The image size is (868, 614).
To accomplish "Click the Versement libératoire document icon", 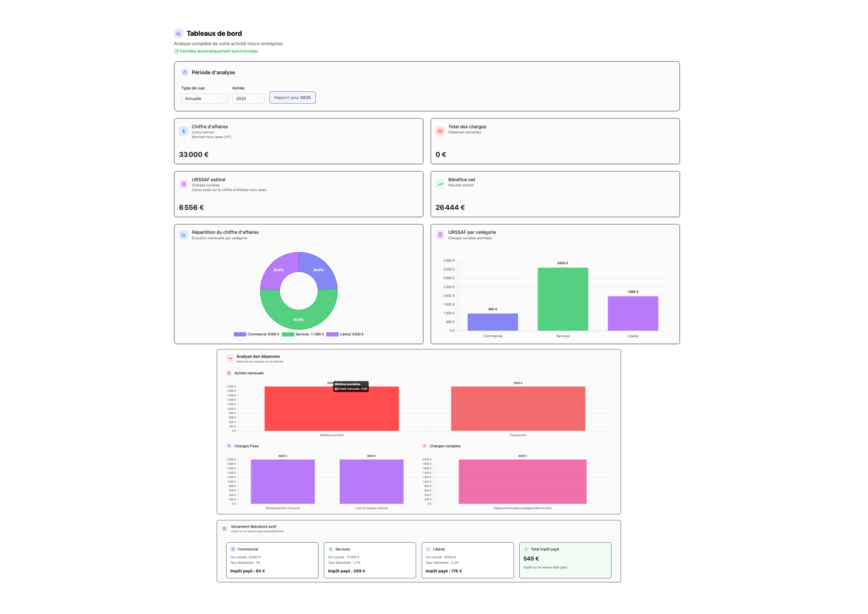I will point(225,528).
